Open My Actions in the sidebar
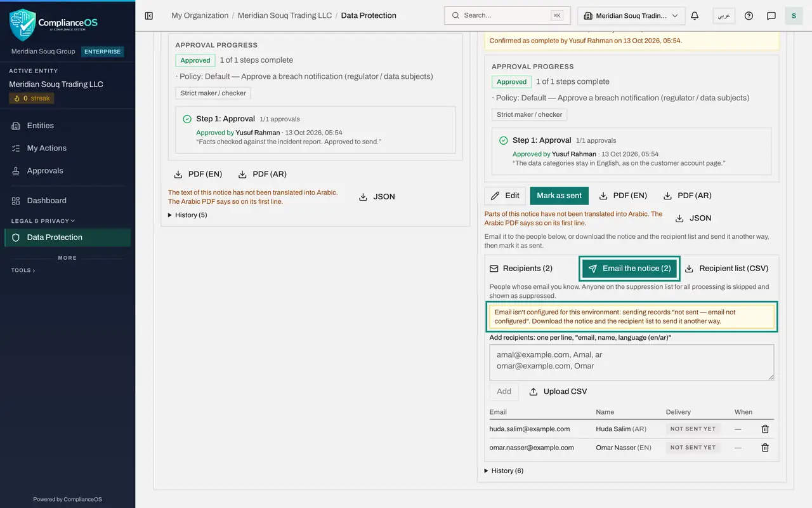This screenshot has width=812, height=508. pos(67,148)
